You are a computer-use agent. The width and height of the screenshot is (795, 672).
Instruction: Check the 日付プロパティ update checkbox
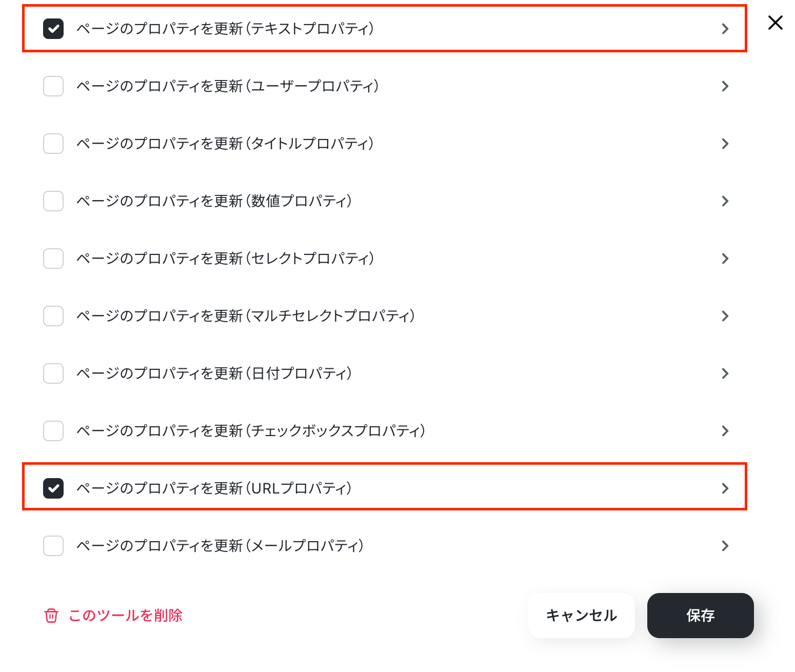tap(53, 373)
